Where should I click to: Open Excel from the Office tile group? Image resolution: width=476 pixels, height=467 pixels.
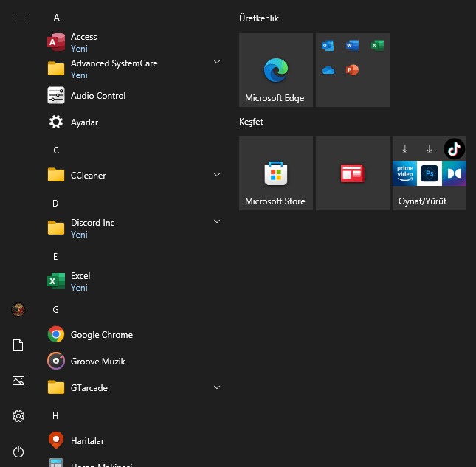pyautogui.click(x=377, y=46)
